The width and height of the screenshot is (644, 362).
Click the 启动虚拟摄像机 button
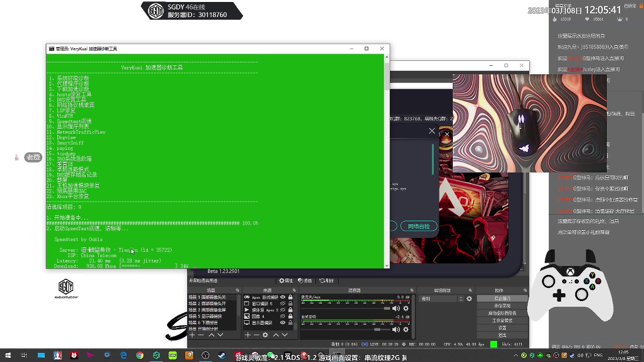tap(502, 313)
